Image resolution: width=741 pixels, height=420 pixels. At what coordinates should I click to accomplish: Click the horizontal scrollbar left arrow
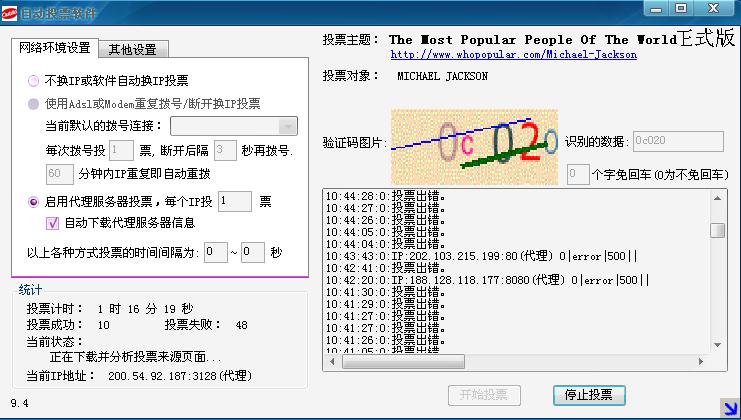tap(332, 361)
